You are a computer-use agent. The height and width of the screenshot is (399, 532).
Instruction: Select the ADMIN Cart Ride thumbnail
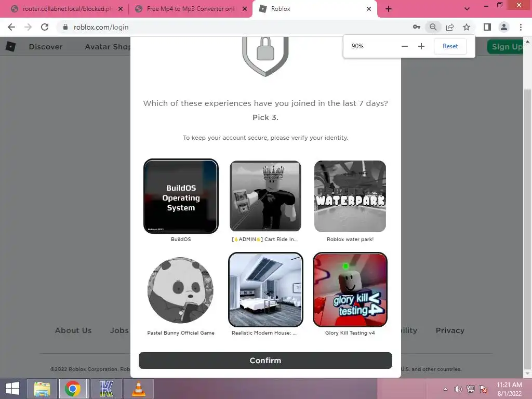click(x=265, y=196)
